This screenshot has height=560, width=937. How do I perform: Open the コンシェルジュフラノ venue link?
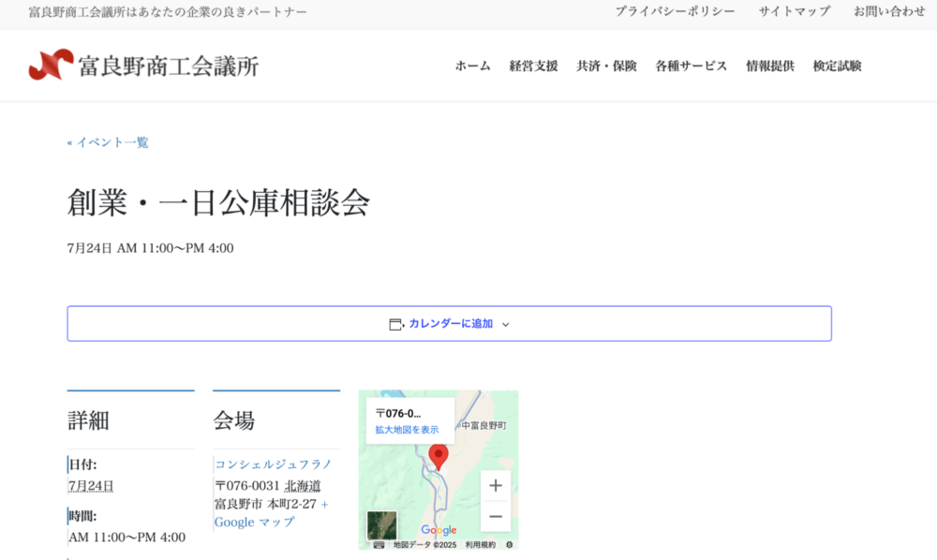274,464
